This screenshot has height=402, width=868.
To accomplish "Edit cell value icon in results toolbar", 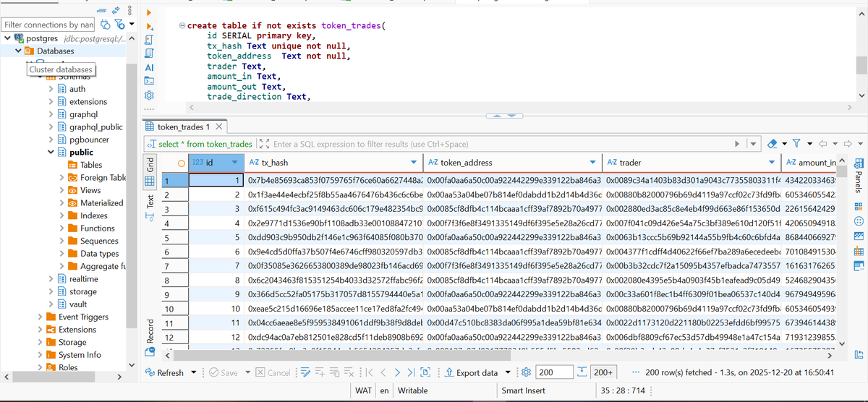I will pyautogui.click(x=306, y=372).
